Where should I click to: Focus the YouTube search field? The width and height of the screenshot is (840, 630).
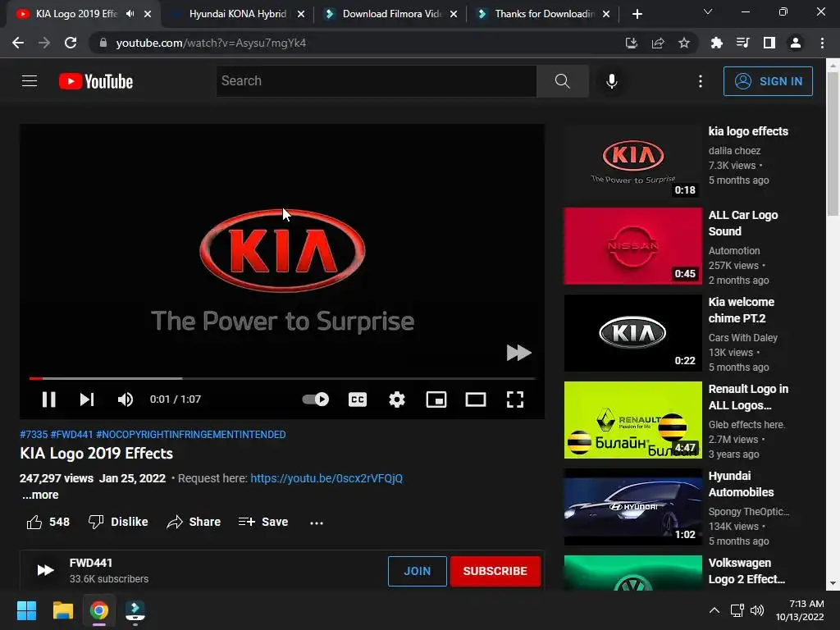tap(376, 81)
